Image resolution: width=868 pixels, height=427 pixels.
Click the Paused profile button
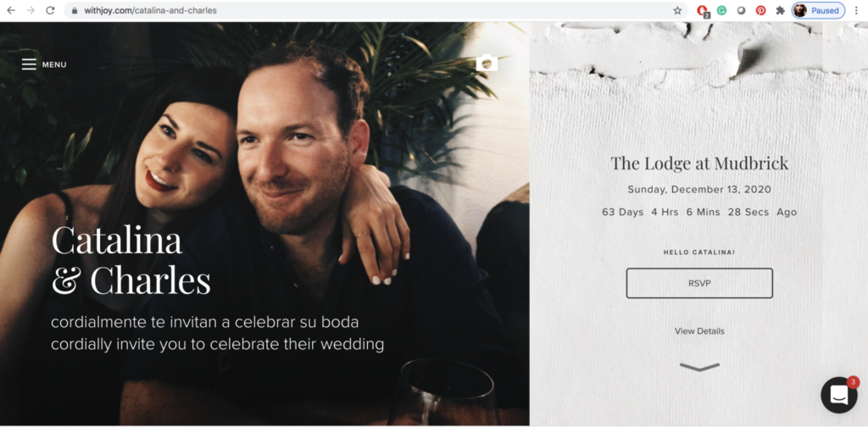[818, 10]
